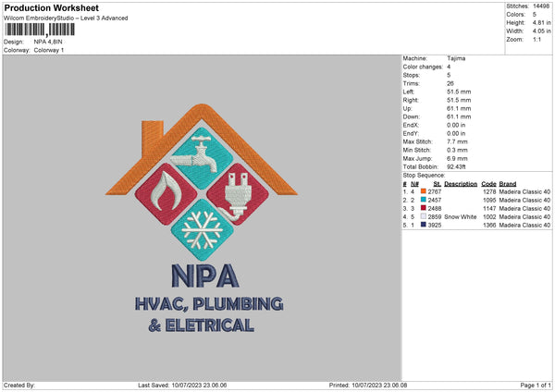Click the 'Colorway 1' value
The image size is (555, 392).
49,50
